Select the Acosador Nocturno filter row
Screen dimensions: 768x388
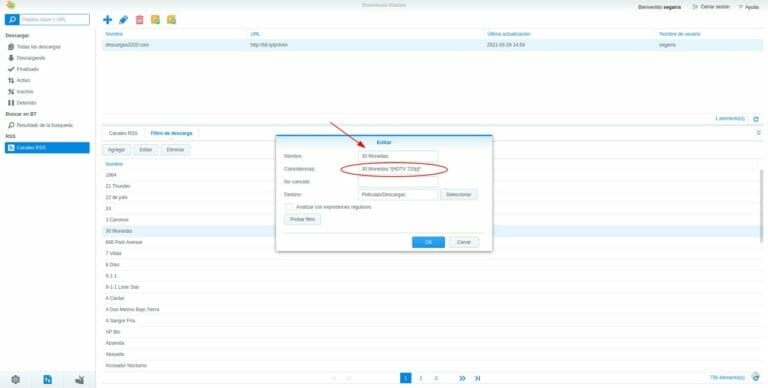point(431,365)
